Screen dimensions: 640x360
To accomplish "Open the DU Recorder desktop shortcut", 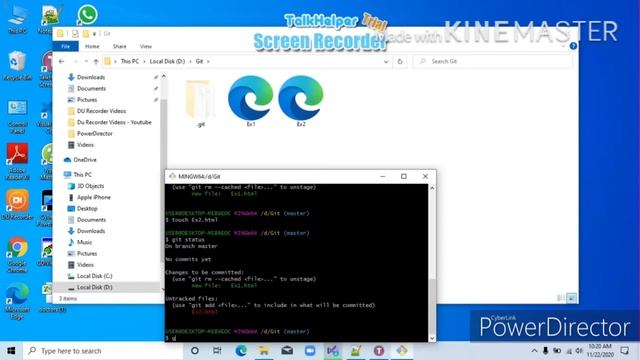I will tap(17, 204).
